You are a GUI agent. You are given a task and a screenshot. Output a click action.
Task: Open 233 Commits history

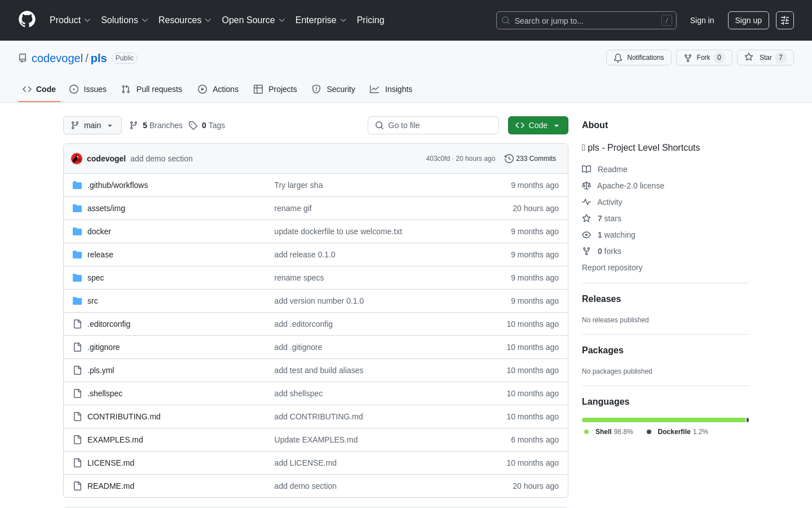(530, 159)
